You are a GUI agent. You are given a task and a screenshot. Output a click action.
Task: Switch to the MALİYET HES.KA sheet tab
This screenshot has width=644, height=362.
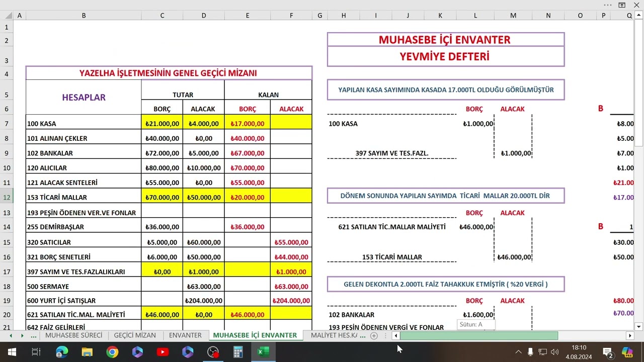[x=334, y=335]
